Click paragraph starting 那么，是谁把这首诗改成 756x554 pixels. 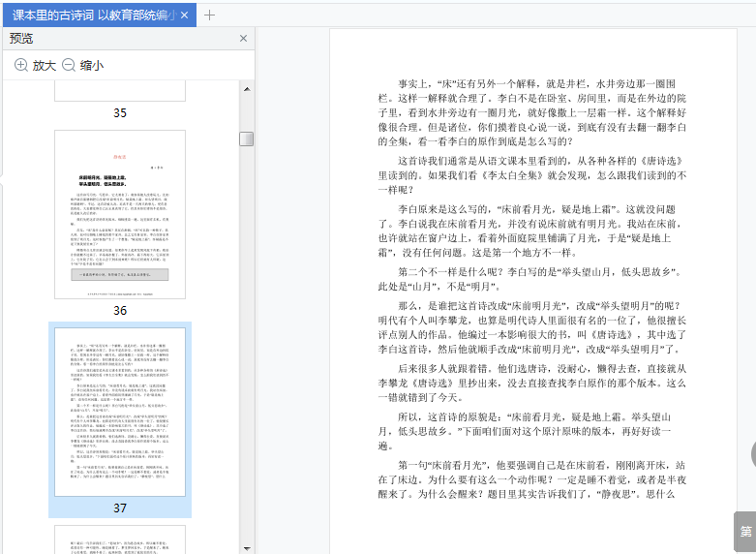532,327
